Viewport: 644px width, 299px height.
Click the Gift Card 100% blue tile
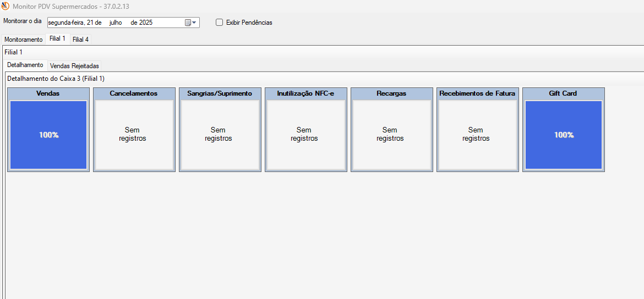pos(564,135)
